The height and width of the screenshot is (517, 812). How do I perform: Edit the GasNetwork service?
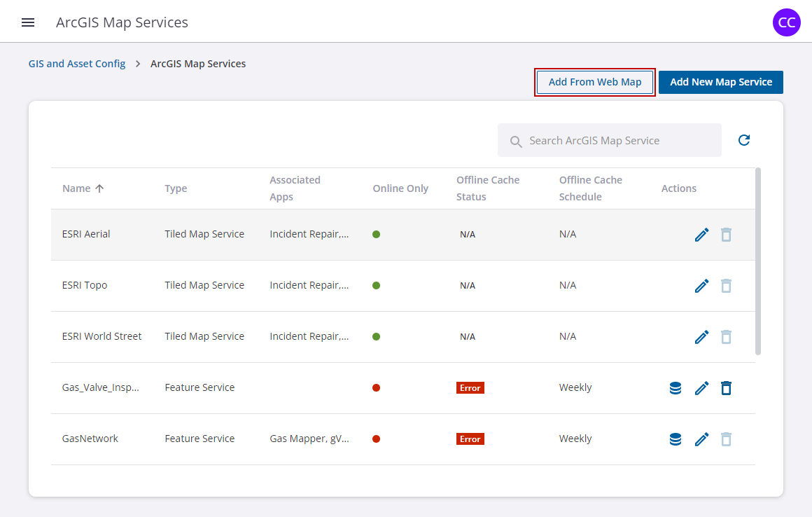(x=701, y=439)
